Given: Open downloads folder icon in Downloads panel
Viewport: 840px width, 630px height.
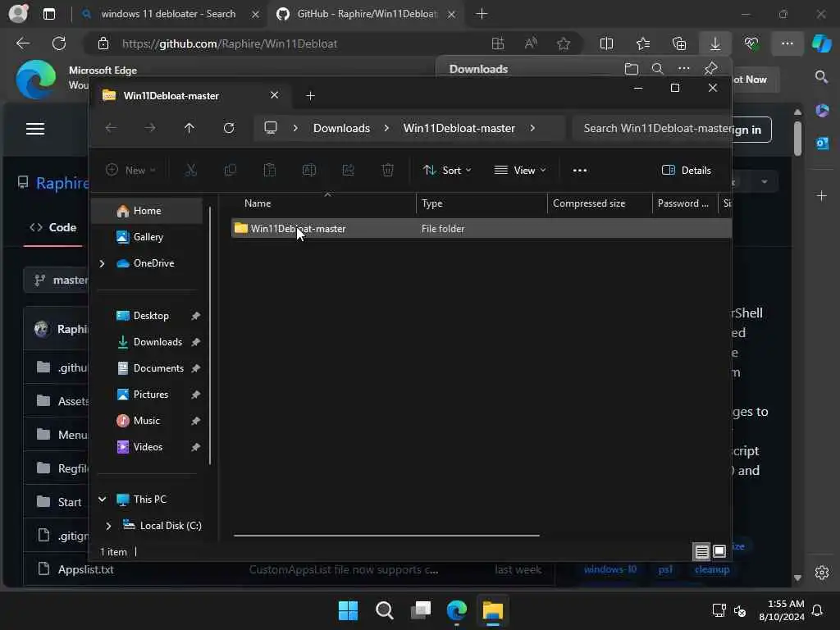Looking at the screenshot, I should [631, 69].
